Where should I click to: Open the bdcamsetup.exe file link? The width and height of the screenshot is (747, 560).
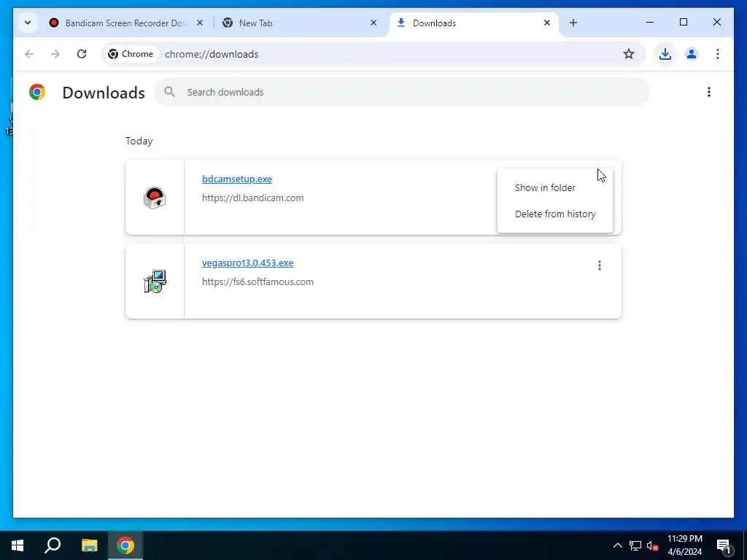click(x=237, y=179)
